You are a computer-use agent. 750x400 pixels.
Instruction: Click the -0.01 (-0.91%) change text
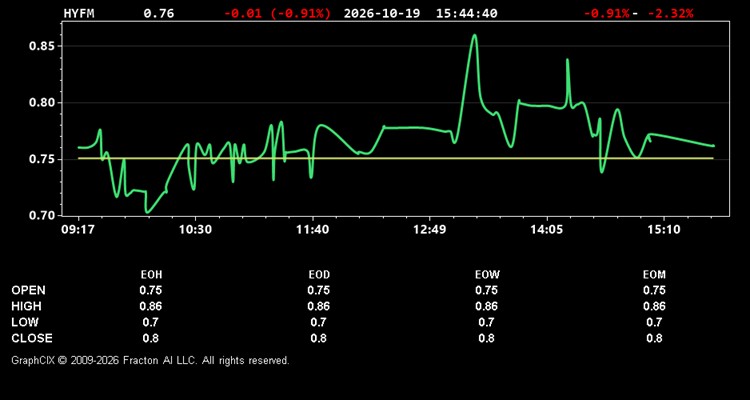[x=277, y=13]
